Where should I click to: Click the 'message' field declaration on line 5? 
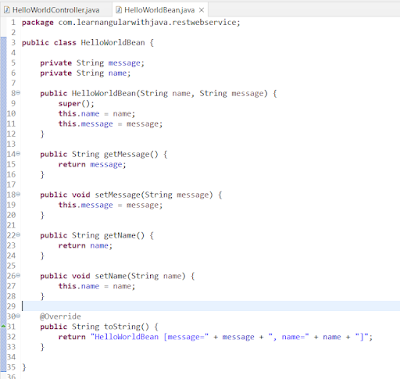[124, 63]
